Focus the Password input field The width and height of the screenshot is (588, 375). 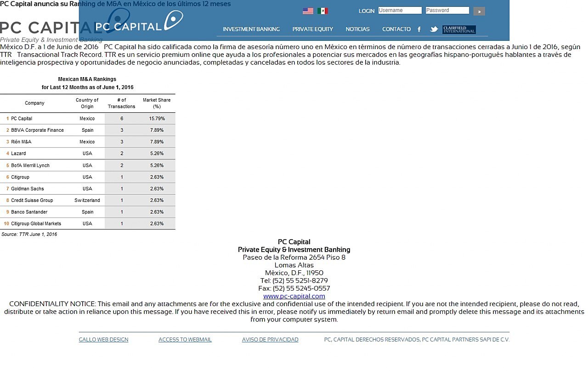point(447,11)
